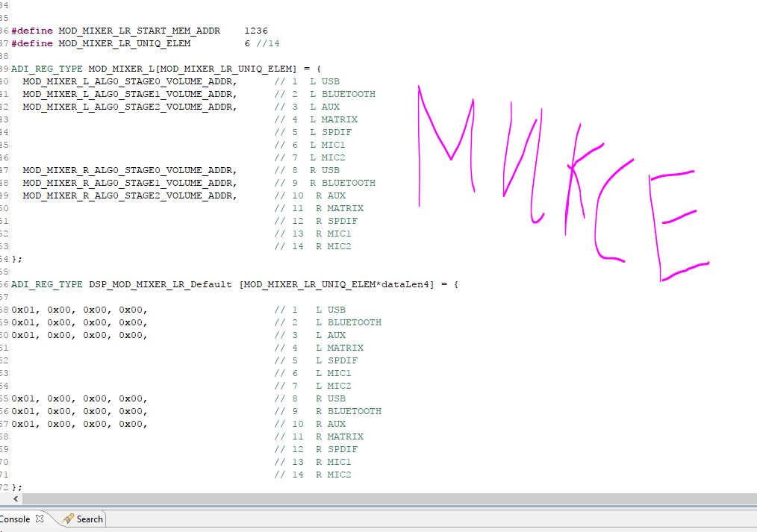Click MOD_MIXER_R_ALG0_STAGE0_VOLUME_ADDR entry

129,170
